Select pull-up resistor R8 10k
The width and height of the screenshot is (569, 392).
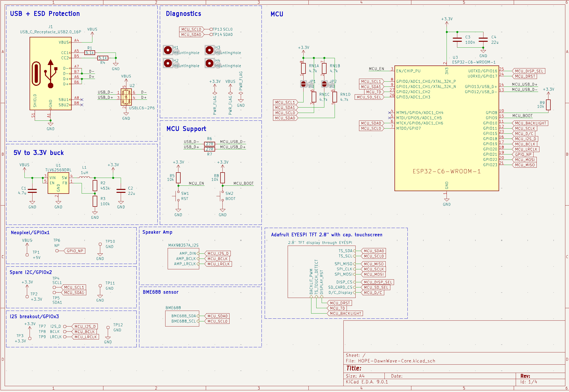point(222,178)
